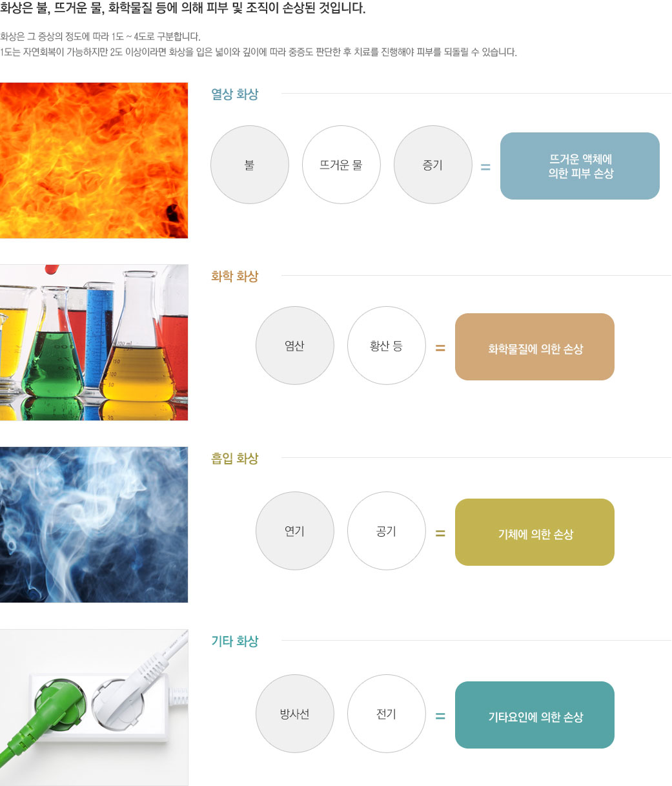Open the electrical plug socket image

tap(94, 707)
